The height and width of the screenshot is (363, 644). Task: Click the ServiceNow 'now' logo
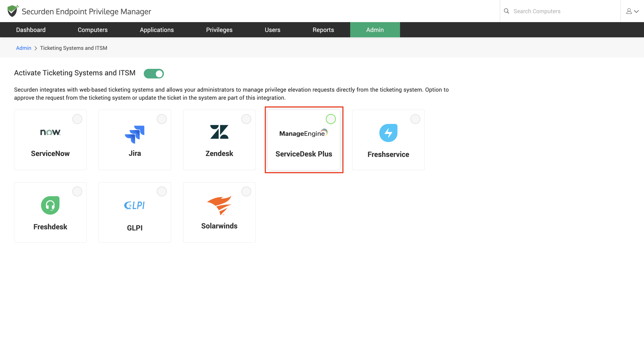(50, 132)
